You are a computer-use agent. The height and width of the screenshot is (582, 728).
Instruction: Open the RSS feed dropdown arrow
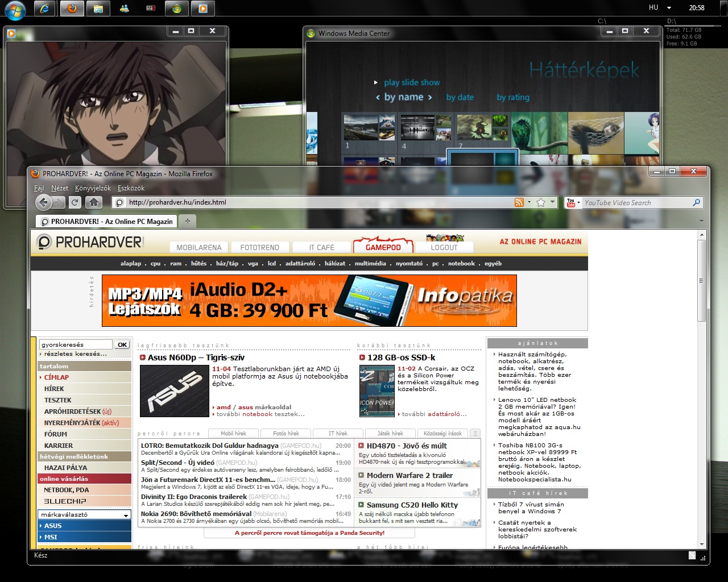(529, 202)
